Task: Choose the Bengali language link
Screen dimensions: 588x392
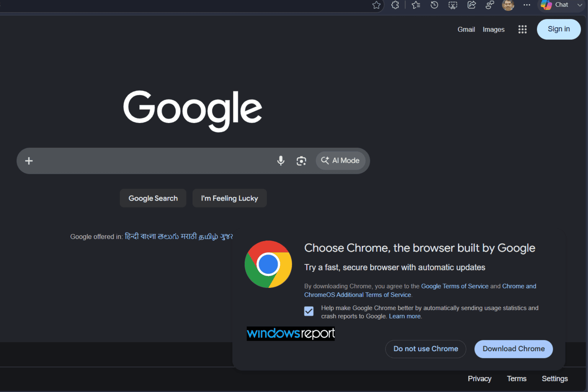Action: [x=148, y=236]
